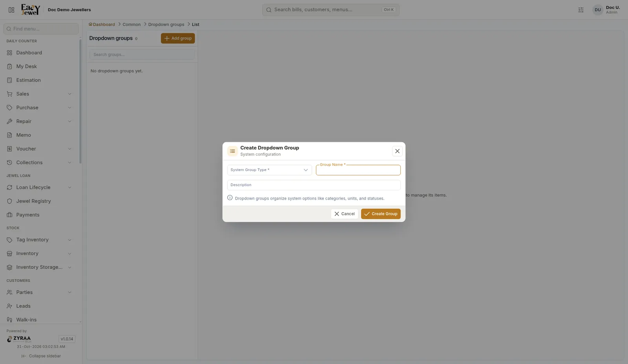Viewport: 628px width, 364px height.
Task: Expand the Tag Inventory menu chevron
Action: click(69, 240)
